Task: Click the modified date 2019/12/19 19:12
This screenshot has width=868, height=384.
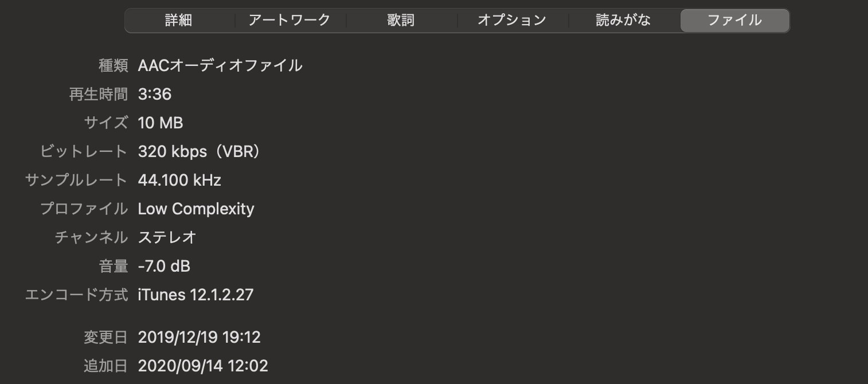Action: [199, 338]
